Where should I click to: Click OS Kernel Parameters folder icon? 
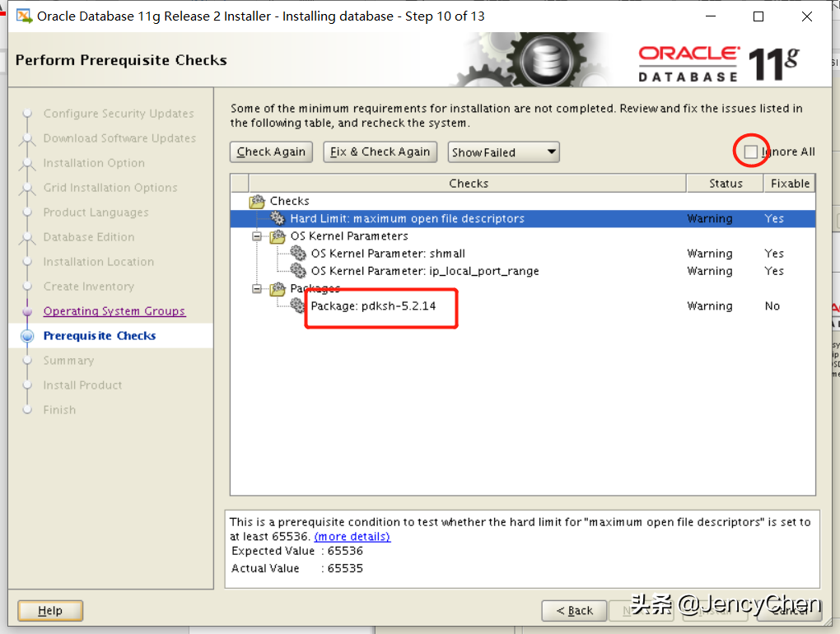[x=278, y=236]
